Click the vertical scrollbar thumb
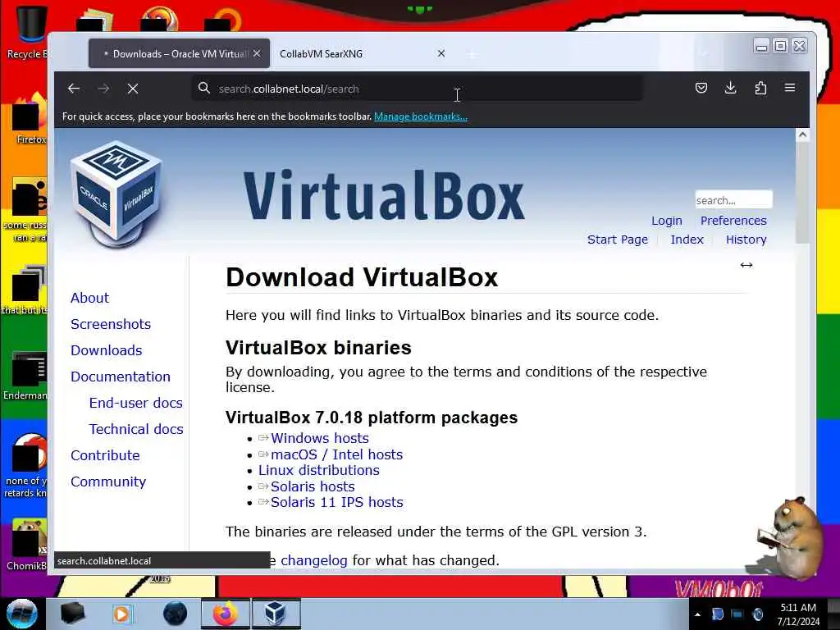The height and width of the screenshot is (630, 840). coord(802,193)
